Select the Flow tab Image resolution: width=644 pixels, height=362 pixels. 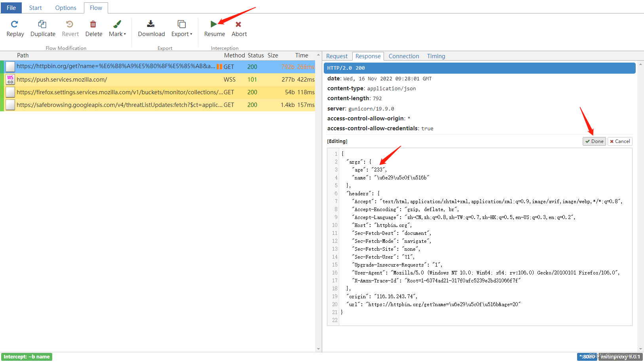tap(96, 8)
